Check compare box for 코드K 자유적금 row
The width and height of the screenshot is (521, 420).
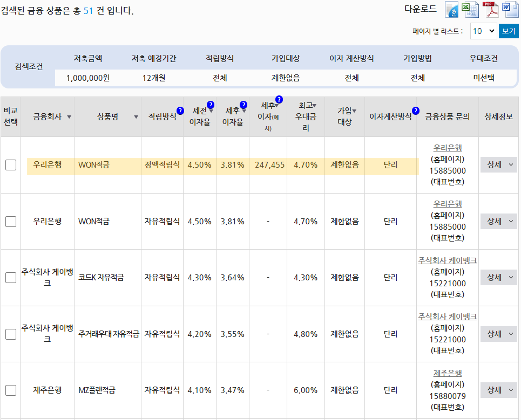(x=11, y=277)
